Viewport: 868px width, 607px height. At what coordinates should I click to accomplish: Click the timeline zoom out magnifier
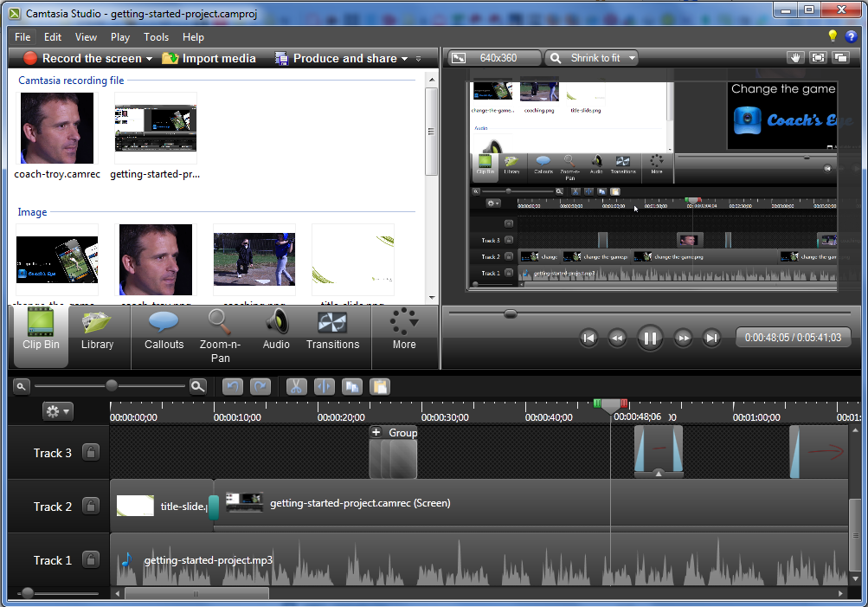pyautogui.click(x=21, y=386)
